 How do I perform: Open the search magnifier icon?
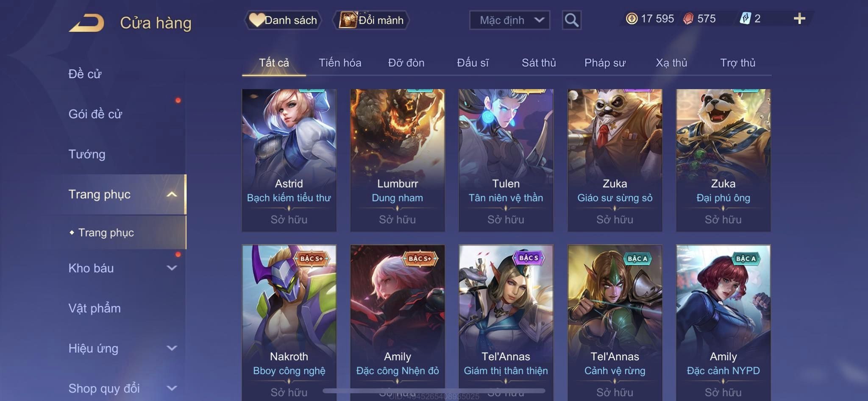[x=571, y=20]
